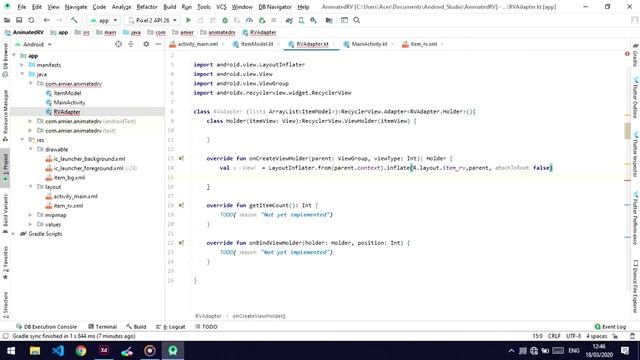Toggle the Structure side tab
The width and height of the screenshot is (640, 360).
pyautogui.click(x=5, y=304)
